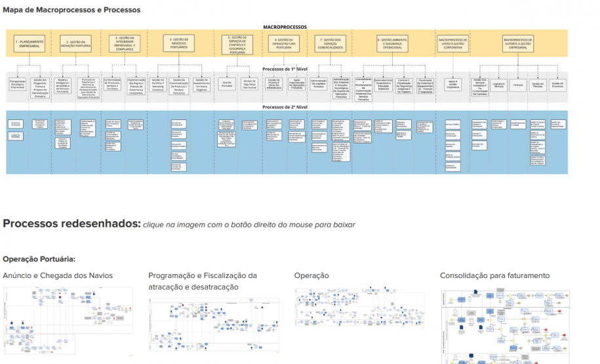Select first-level 'Apoio à Gestão Corporativa' process box
Screen dimensions: 600x364
coord(452,83)
